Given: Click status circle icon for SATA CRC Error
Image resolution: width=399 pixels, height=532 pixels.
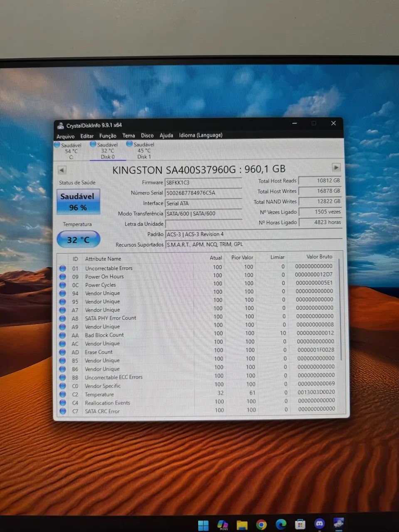Looking at the screenshot, I should (x=63, y=411).
